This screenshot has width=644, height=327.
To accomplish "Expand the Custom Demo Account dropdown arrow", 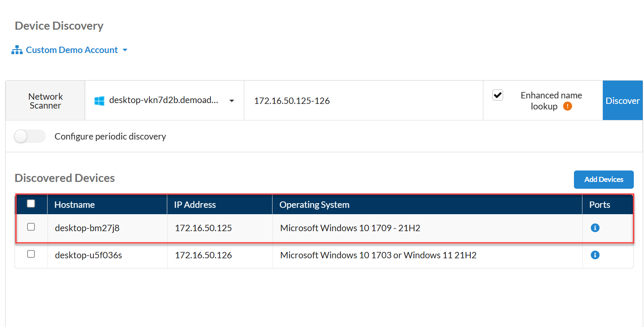I will coord(125,50).
